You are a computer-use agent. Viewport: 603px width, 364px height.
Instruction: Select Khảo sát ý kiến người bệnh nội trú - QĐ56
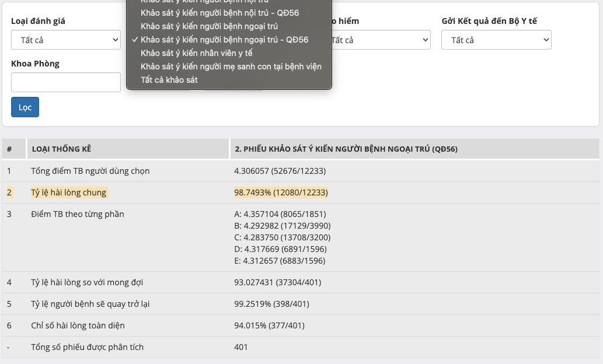pos(219,13)
